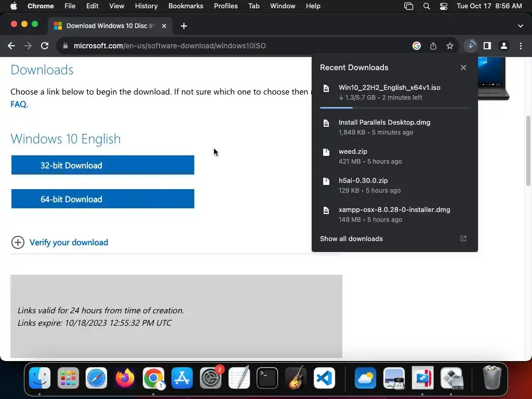Click the forward navigation arrow
Image resolution: width=532 pixels, height=399 pixels.
tap(28, 46)
